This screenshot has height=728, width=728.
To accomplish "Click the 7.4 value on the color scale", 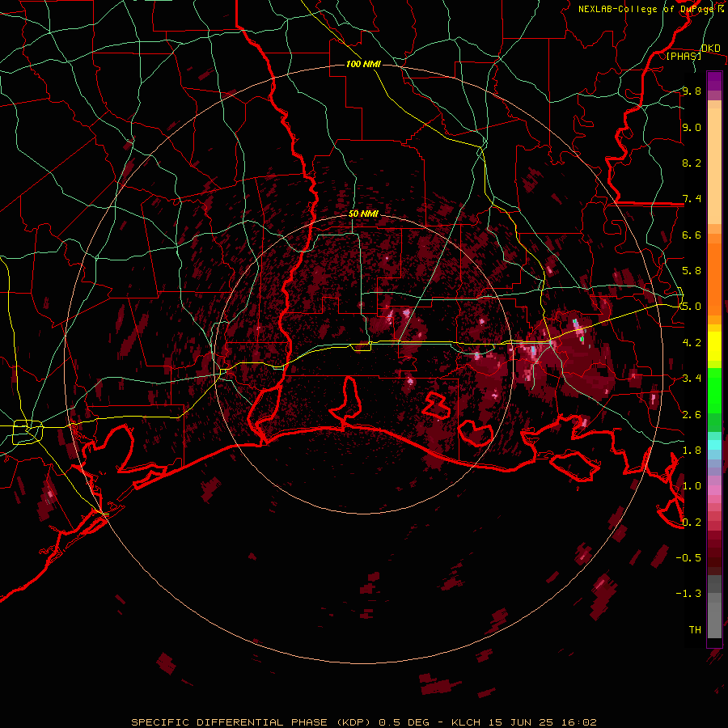I will point(692,199).
